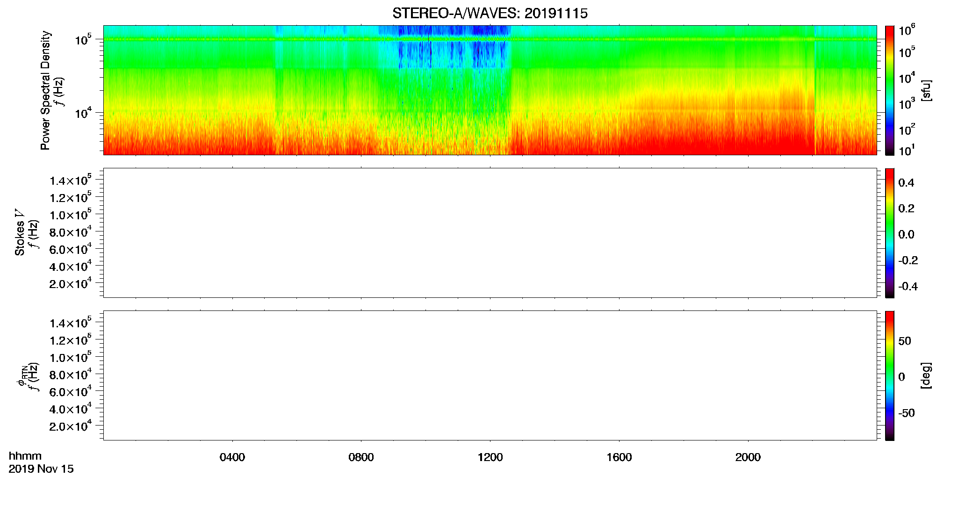Click the Stokes V color bar
This screenshot has height=505, width=980.
890,233
